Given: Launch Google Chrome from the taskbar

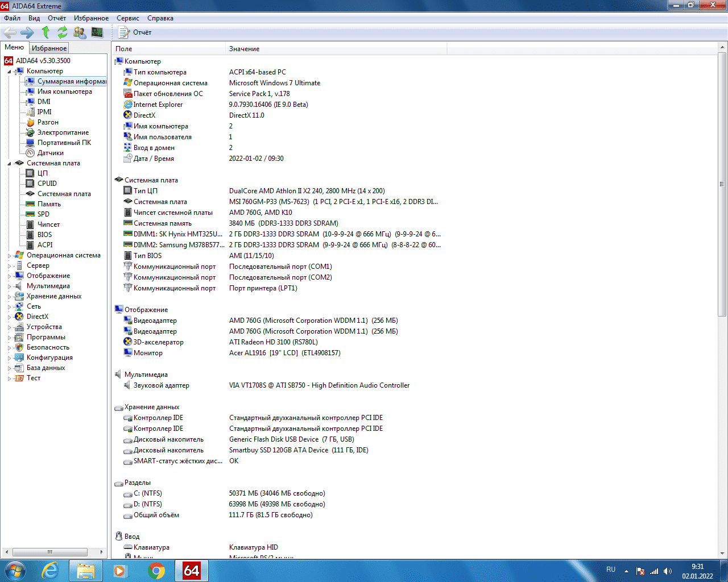Looking at the screenshot, I should [156, 571].
